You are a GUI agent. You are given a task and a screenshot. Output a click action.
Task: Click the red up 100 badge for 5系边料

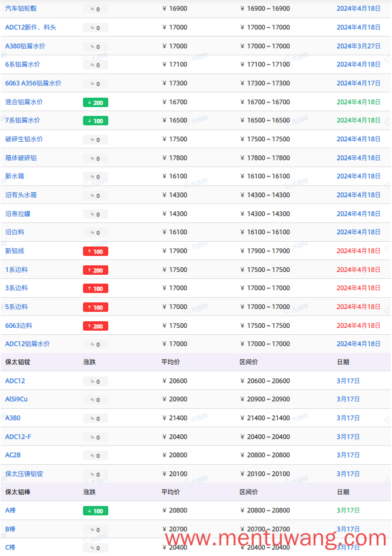[95, 308]
